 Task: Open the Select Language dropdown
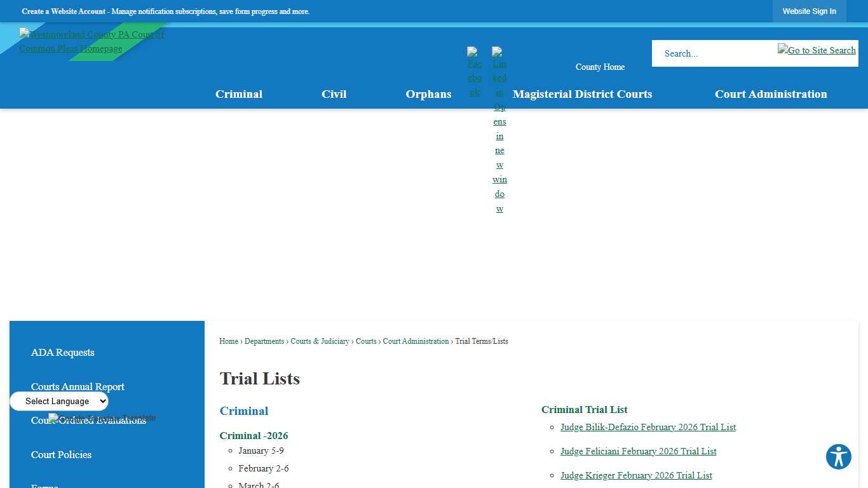pyautogui.click(x=58, y=401)
